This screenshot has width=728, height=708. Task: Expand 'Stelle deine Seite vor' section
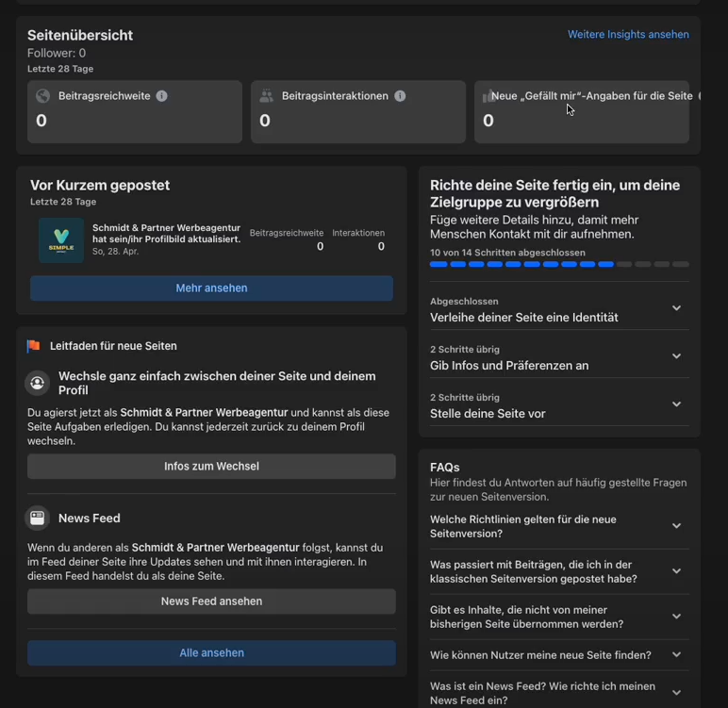coord(676,404)
